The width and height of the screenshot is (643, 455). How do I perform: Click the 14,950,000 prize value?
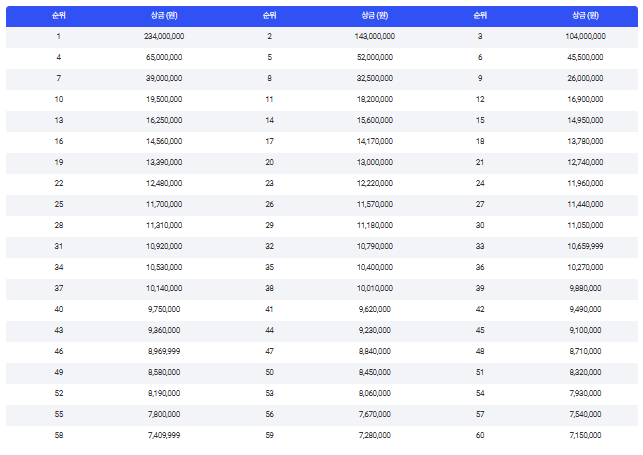point(586,121)
